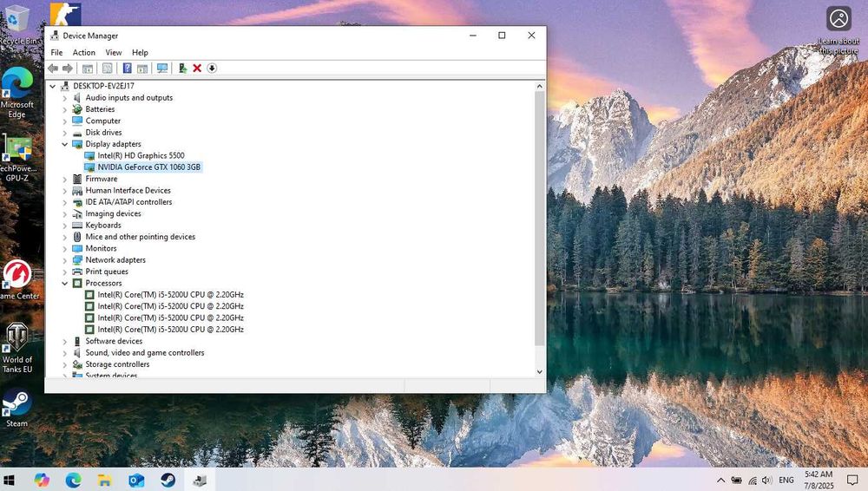This screenshot has width=868, height=491.
Task: Click the Network adapters category icon
Action: [x=77, y=260]
